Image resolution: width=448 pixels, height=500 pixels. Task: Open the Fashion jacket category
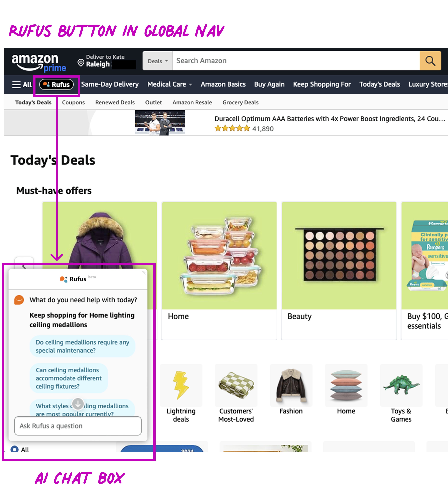291,385
